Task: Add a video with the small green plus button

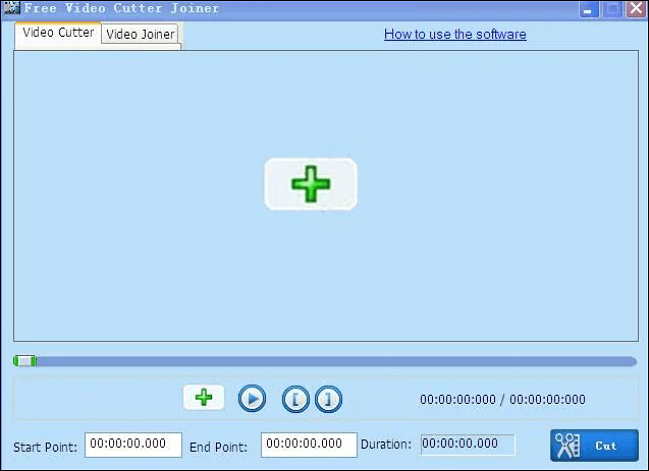Action: click(204, 397)
